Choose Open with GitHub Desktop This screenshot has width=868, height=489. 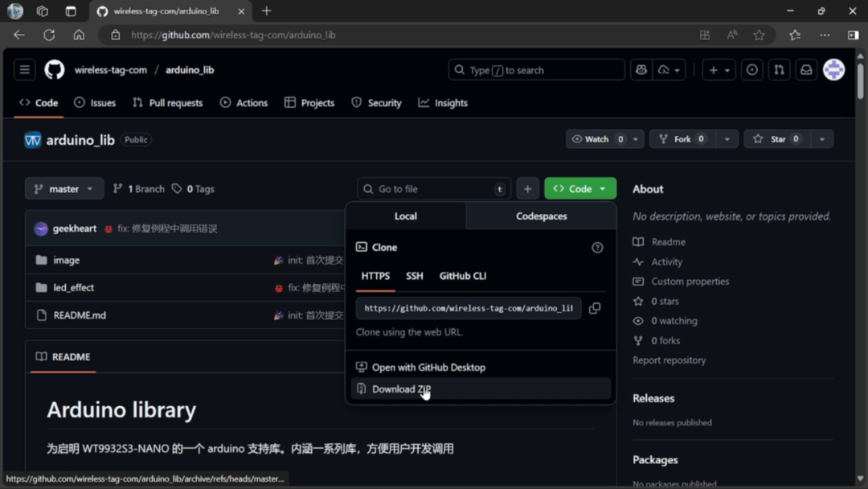(x=481, y=368)
